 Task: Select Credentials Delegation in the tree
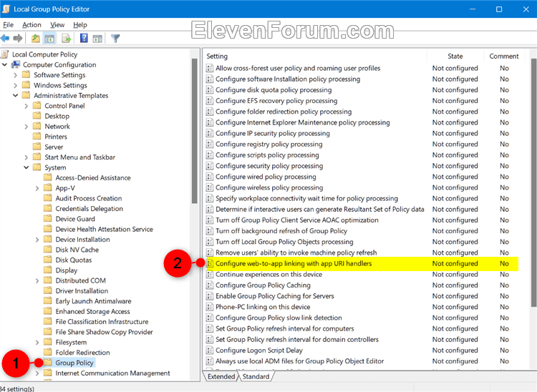coord(89,208)
